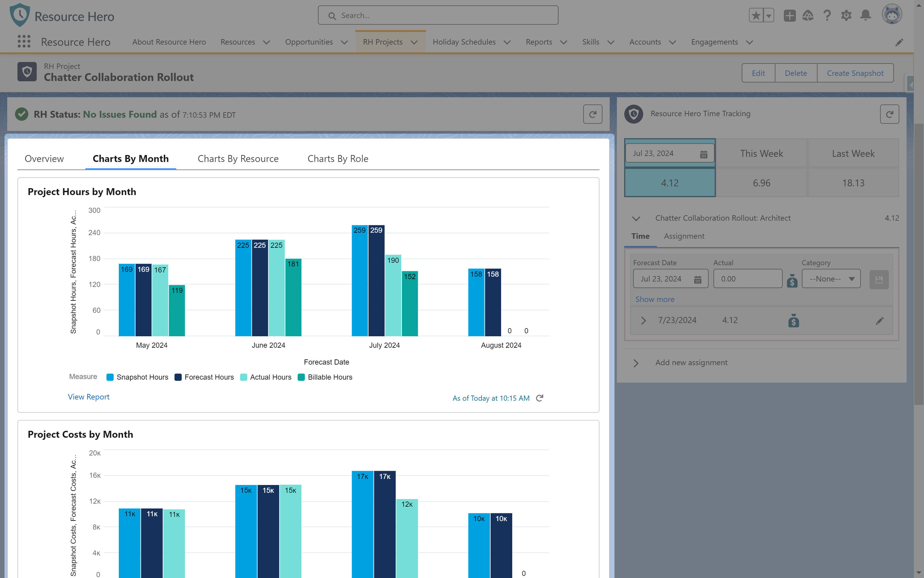Refresh the Project Hours chart
This screenshot has width=924, height=578.
(539, 398)
